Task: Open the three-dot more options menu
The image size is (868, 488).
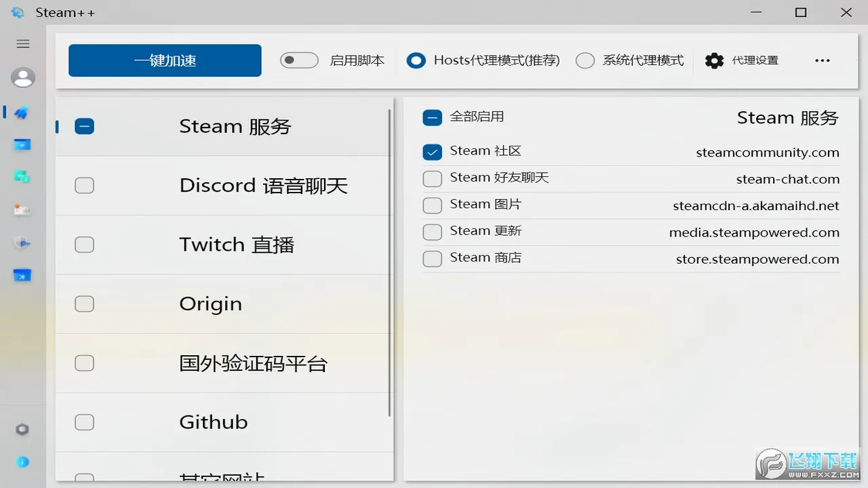Action: tap(822, 60)
